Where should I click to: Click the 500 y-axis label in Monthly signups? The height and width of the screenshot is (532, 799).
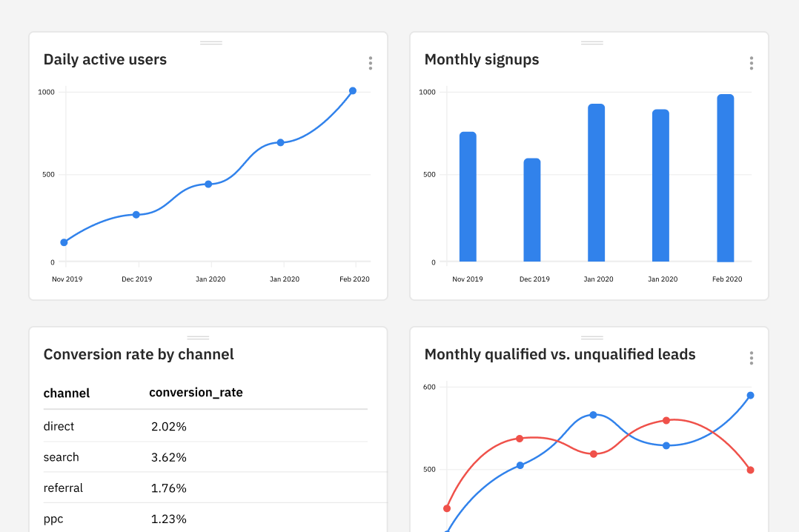pyautogui.click(x=430, y=175)
